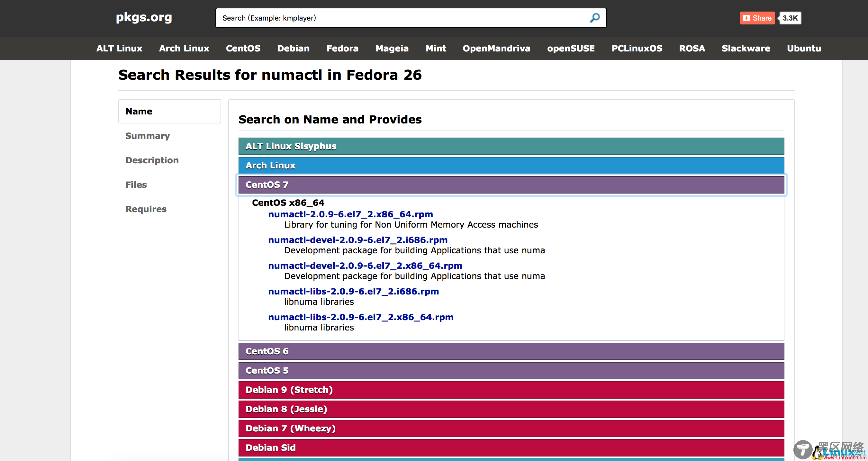
Task: Expand the Arch Linux results section
Action: coord(511,166)
